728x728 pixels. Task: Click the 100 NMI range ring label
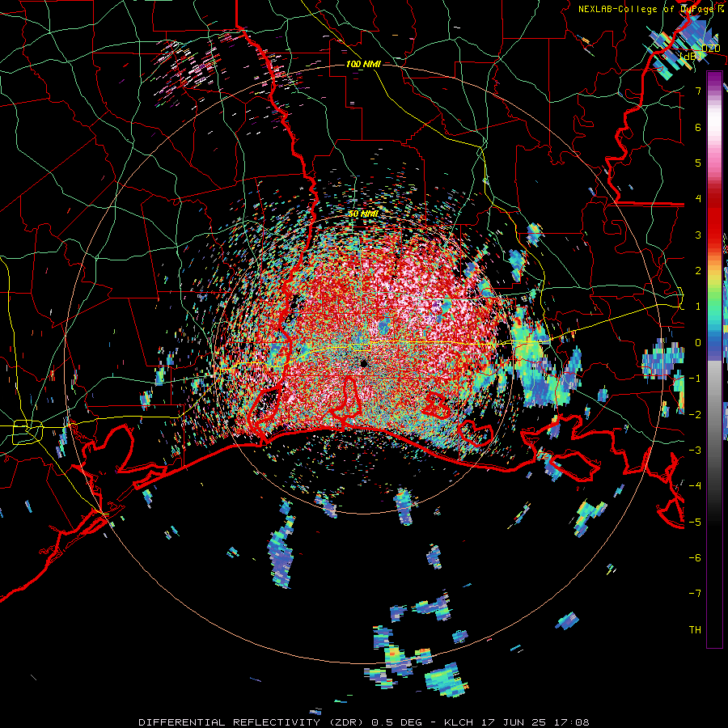tap(363, 64)
